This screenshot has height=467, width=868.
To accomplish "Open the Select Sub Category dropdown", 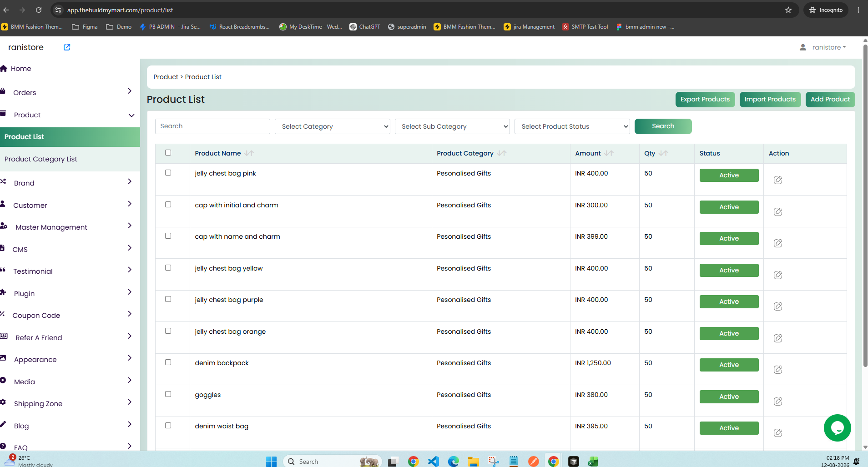I will point(452,126).
